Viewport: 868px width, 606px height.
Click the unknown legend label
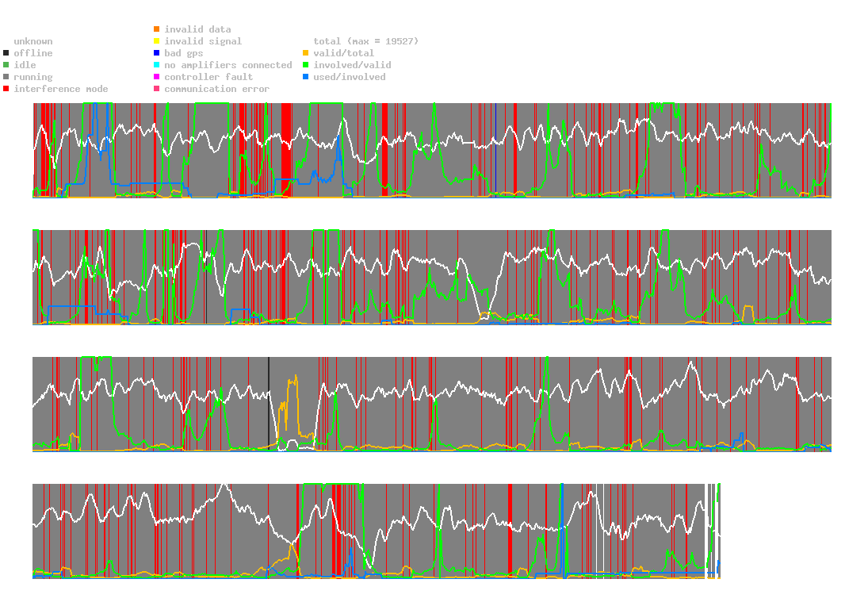pos(33,41)
